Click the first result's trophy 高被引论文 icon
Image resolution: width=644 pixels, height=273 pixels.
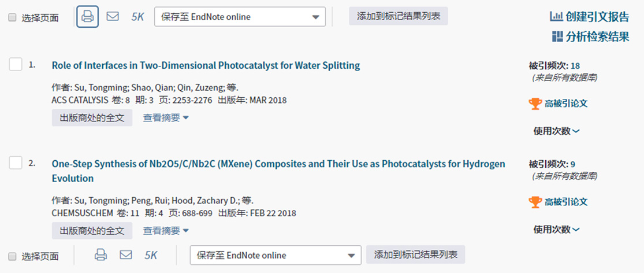(x=535, y=104)
